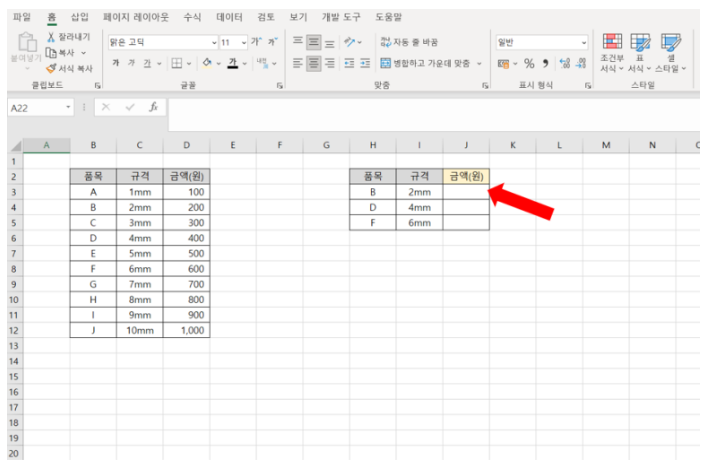Switch to the Page Layout (페이지 레이아웃) tab
The image size is (710, 468).
point(136,17)
